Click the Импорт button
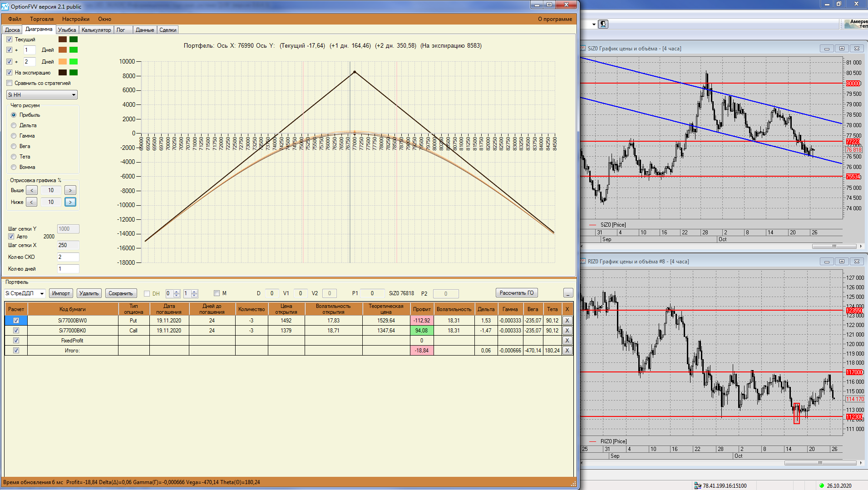The image size is (868, 490). 61,293
